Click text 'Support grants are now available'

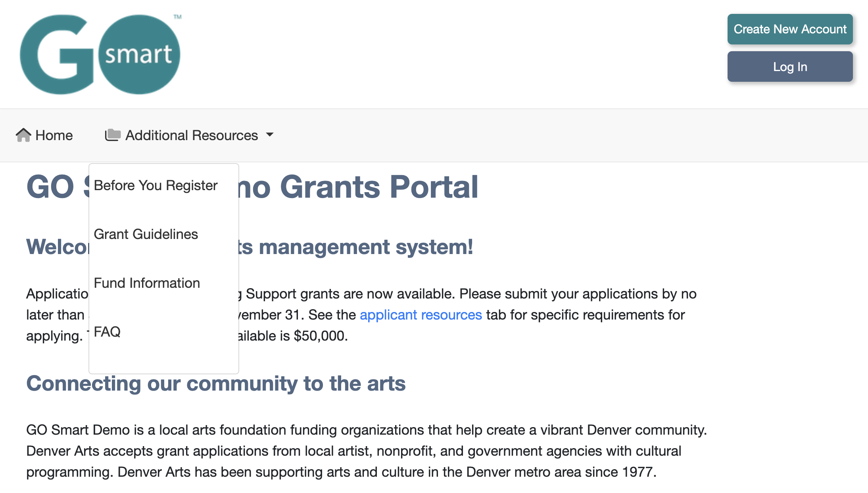tap(350, 294)
